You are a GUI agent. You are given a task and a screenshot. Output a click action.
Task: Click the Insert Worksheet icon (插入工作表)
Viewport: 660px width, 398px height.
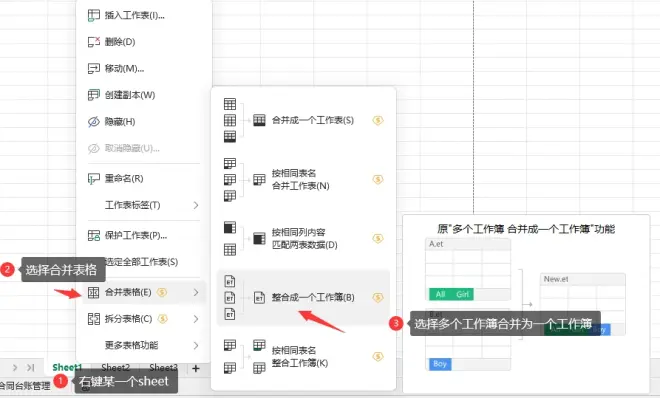point(93,16)
